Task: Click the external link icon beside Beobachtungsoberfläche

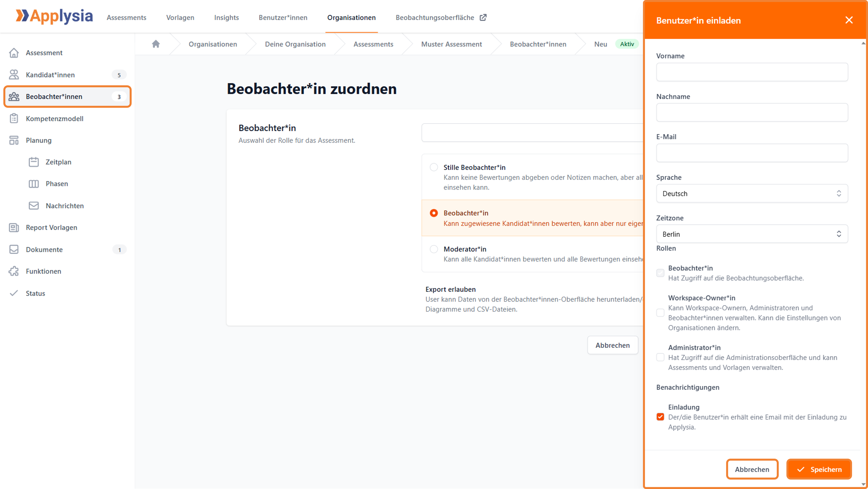Action: [483, 17]
